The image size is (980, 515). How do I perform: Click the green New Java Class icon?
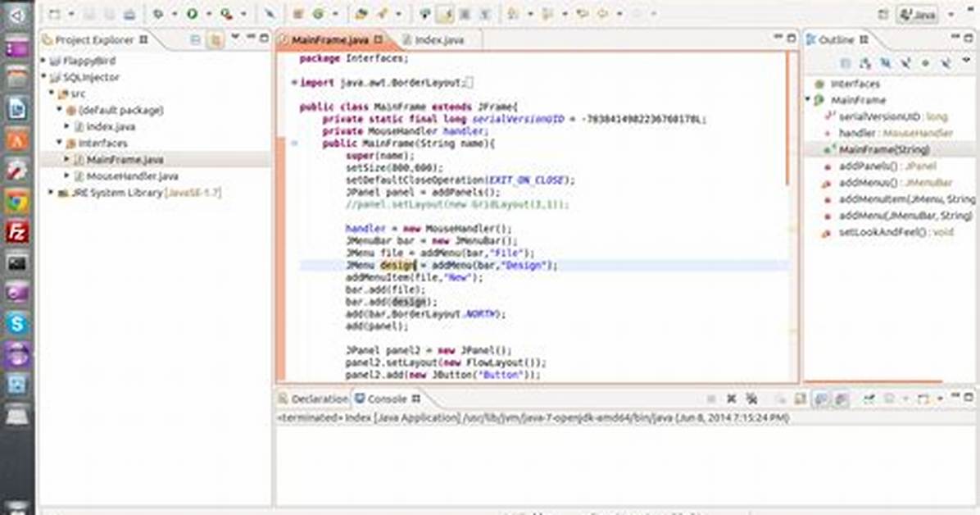point(319,14)
